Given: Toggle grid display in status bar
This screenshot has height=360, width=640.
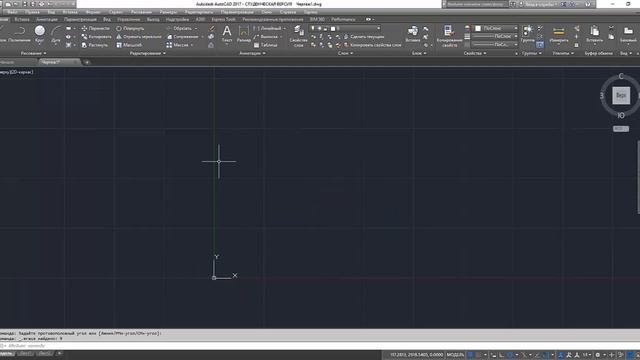Looking at the screenshot, I should tap(471, 355).
